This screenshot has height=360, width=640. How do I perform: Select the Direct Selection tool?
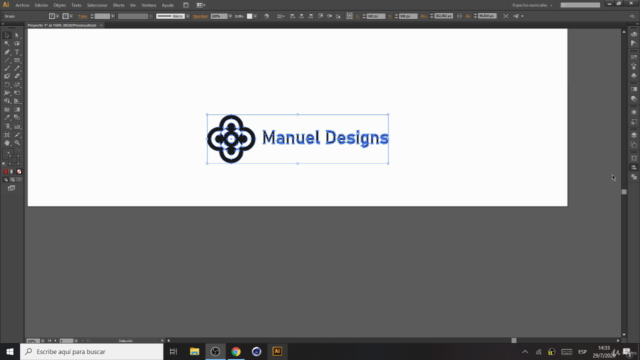[17, 36]
